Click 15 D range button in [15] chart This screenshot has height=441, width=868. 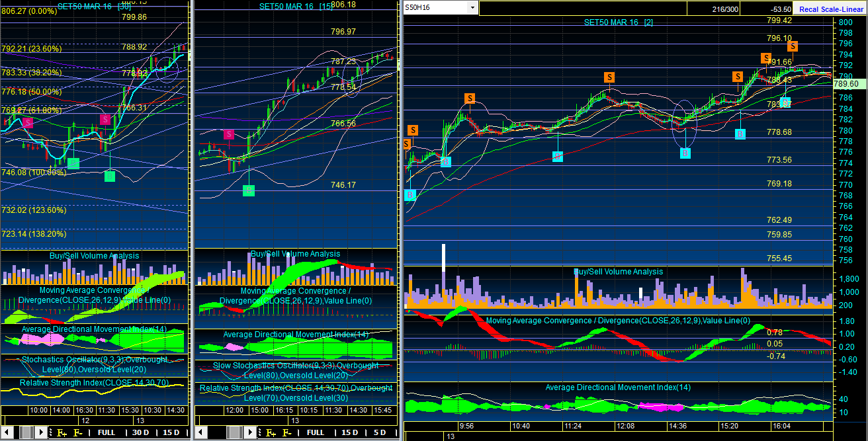click(x=349, y=432)
